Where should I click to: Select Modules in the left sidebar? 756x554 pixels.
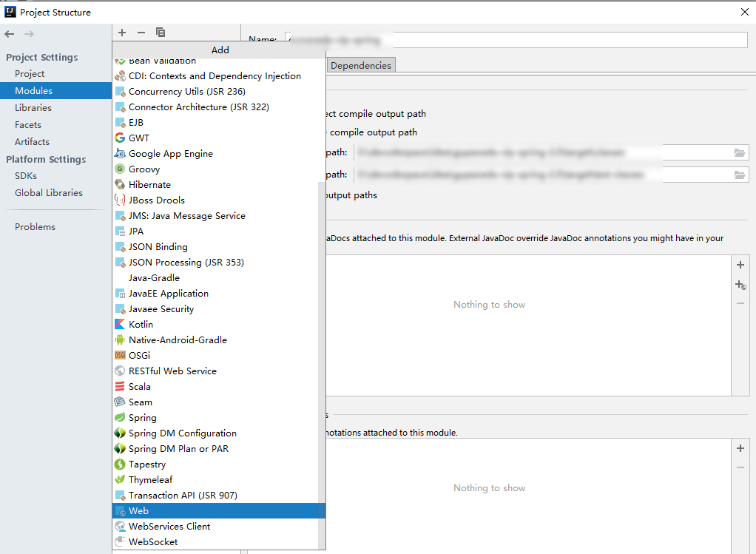coord(55,91)
